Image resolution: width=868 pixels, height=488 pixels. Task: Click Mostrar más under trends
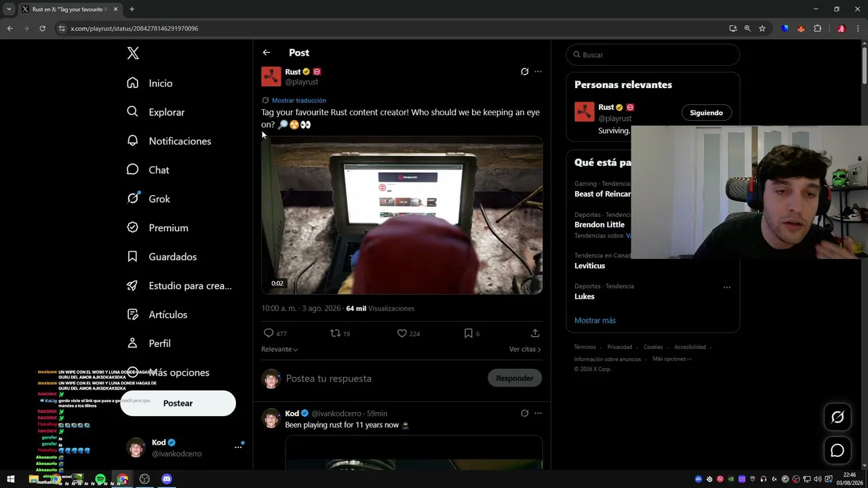(595, 321)
